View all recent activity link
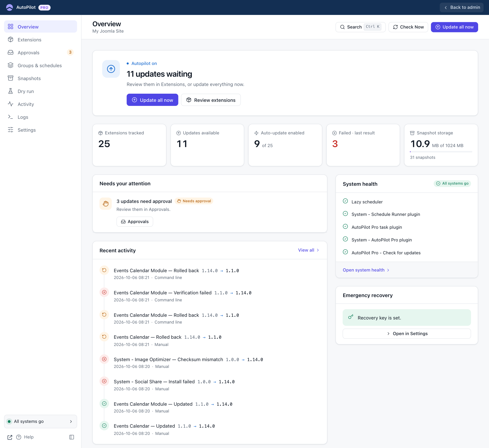Screen dimensions: 489x448 (x=309, y=250)
